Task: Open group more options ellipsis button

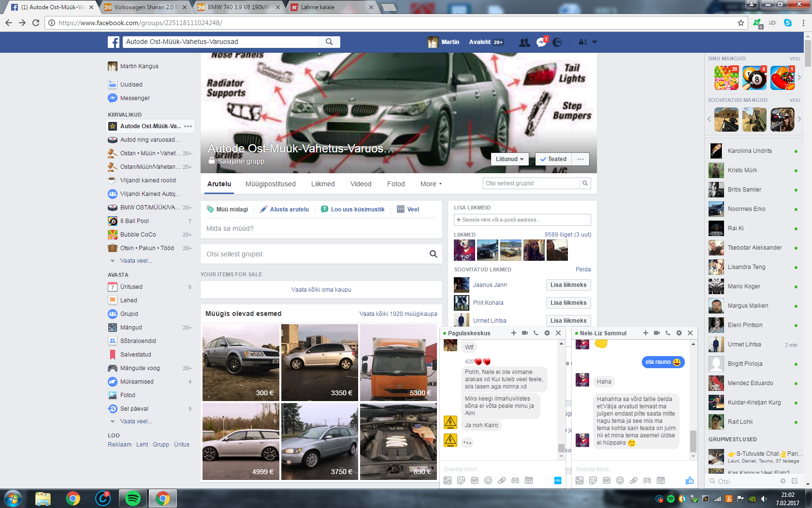Action: click(x=580, y=159)
